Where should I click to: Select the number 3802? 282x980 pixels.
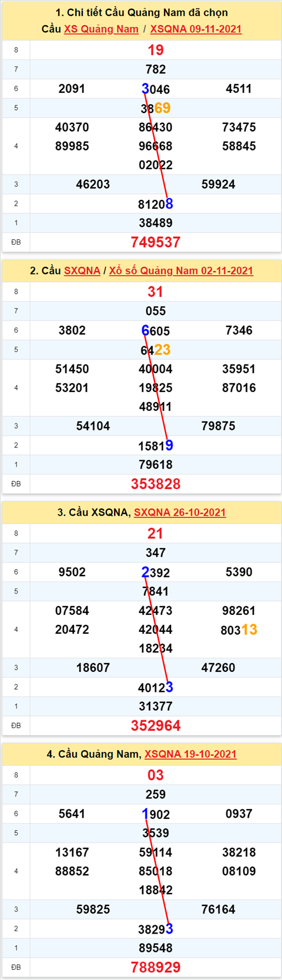(x=72, y=330)
